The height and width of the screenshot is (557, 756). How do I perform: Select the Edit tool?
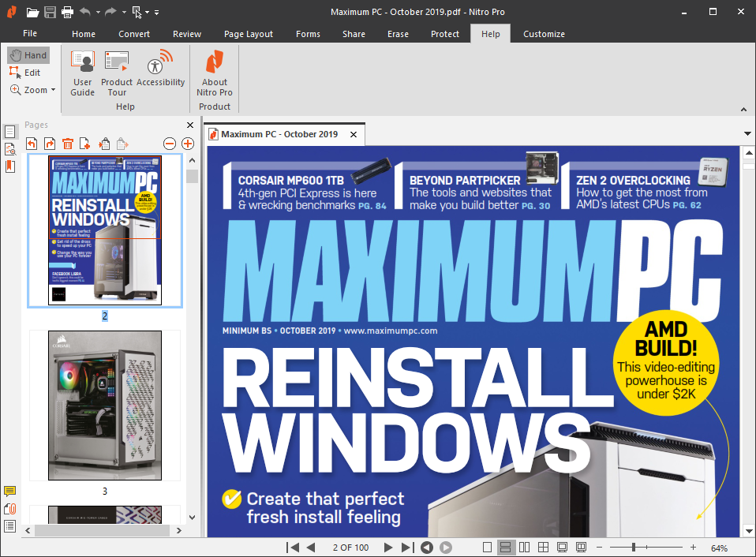pos(25,73)
